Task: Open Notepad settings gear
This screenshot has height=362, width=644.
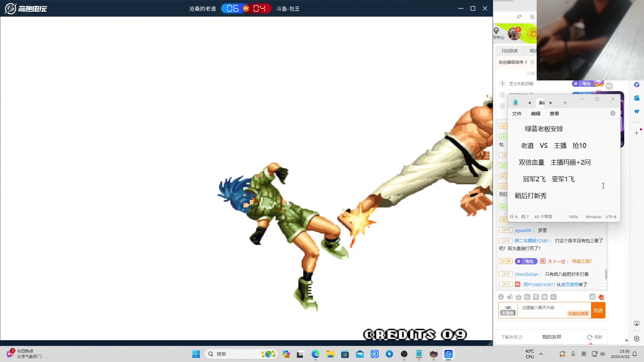Action: point(613,114)
